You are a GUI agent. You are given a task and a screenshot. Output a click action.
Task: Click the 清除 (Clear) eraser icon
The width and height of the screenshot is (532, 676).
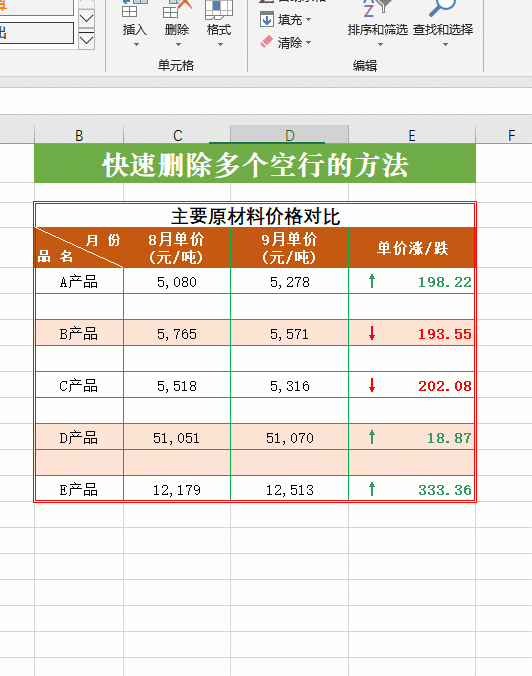(267, 42)
